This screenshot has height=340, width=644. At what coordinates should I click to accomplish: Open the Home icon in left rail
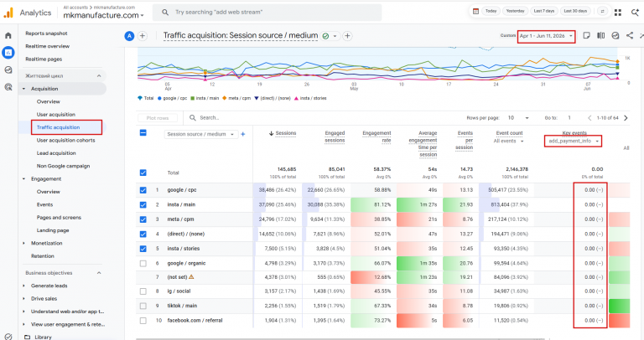[x=8, y=36]
